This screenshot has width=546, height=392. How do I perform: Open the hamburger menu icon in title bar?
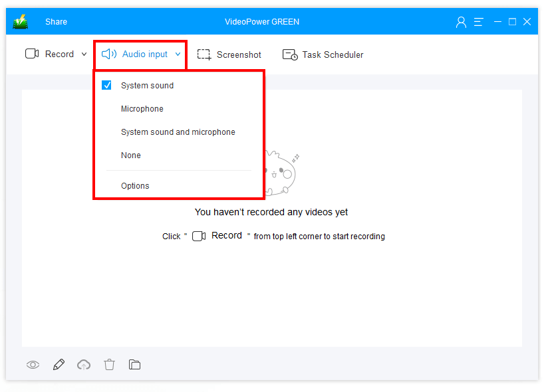(479, 22)
